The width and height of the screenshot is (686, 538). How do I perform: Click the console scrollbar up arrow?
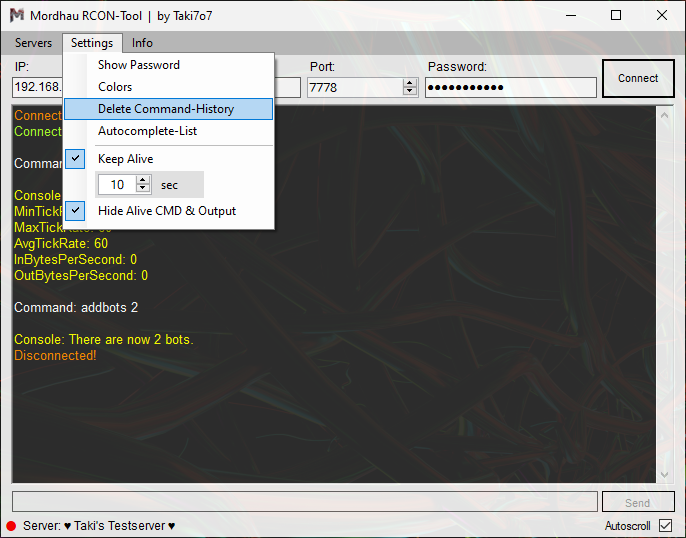point(664,115)
